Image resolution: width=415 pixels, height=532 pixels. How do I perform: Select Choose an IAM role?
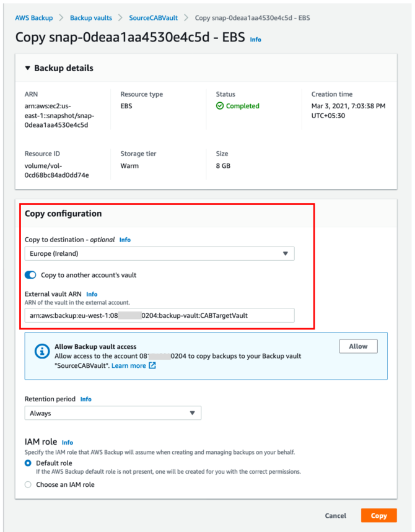29,485
